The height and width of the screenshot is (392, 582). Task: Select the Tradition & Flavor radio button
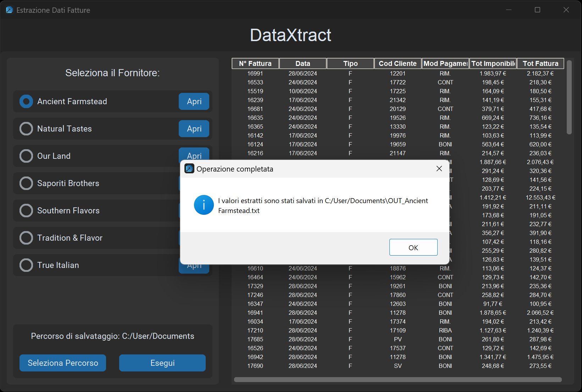26,238
